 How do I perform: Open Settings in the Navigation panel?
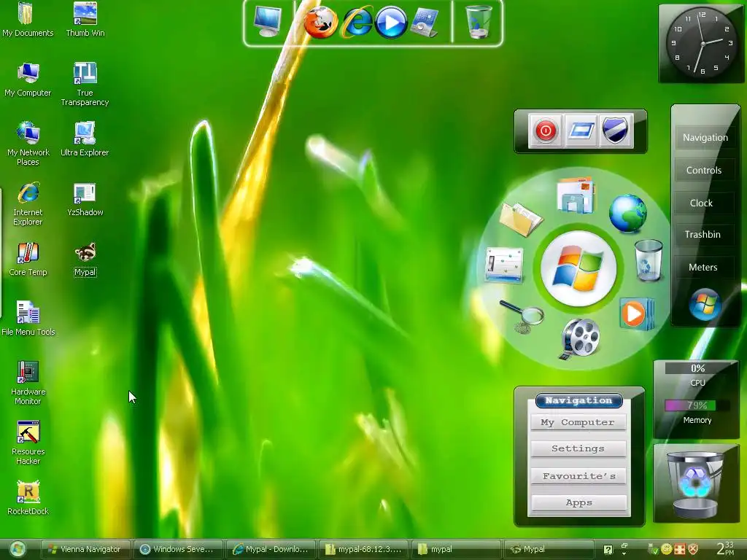click(578, 448)
